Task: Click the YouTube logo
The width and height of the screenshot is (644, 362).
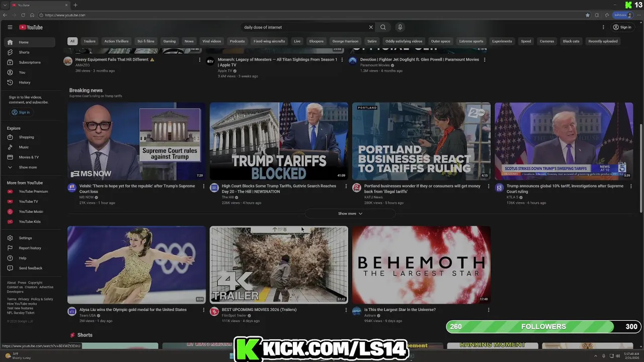Action: pos(31,27)
